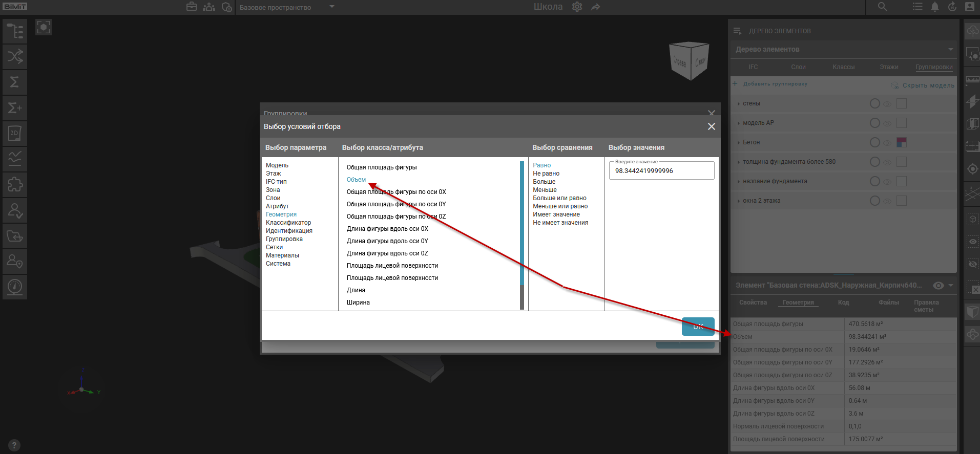Switch to the Этажи tab

(889, 67)
